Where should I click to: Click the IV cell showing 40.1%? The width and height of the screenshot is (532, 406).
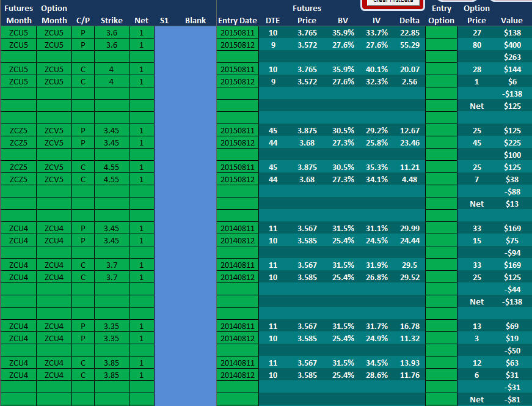[x=377, y=69]
